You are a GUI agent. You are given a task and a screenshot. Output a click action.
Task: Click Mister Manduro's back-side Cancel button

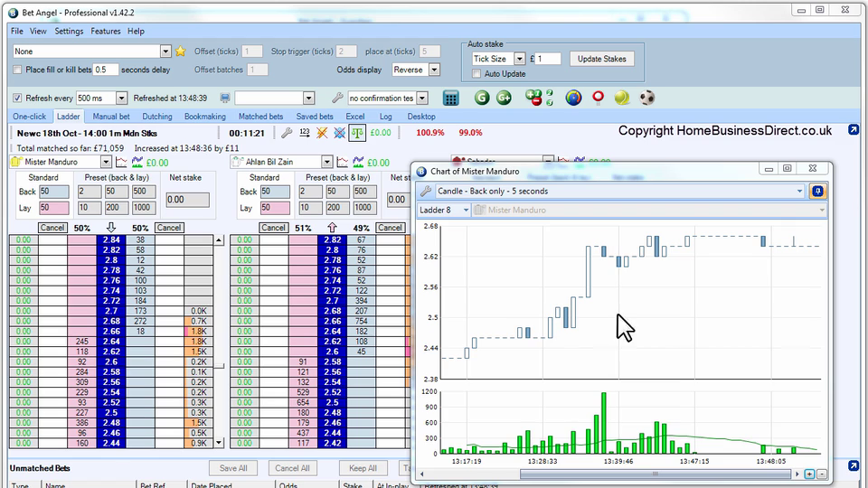(x=52, y=228)
